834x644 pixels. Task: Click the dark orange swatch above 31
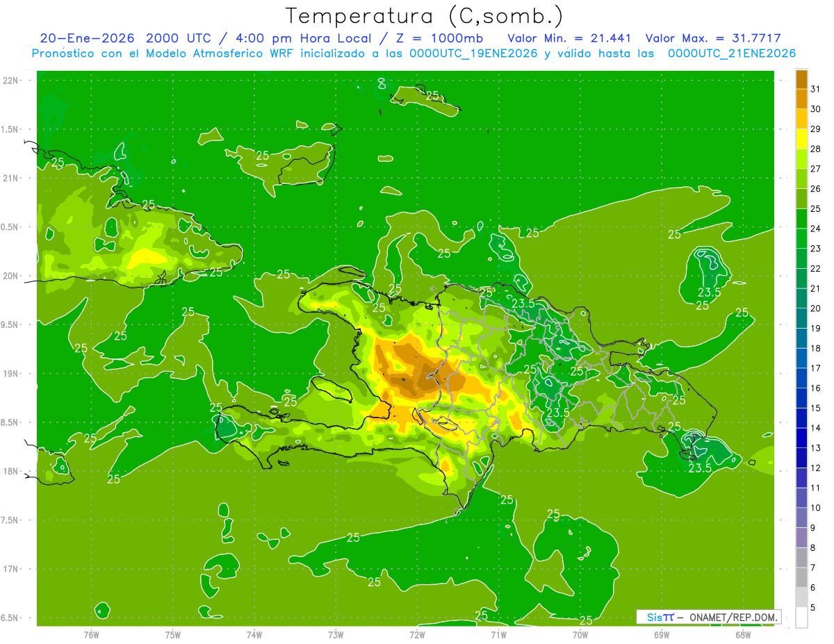point(801,79)
